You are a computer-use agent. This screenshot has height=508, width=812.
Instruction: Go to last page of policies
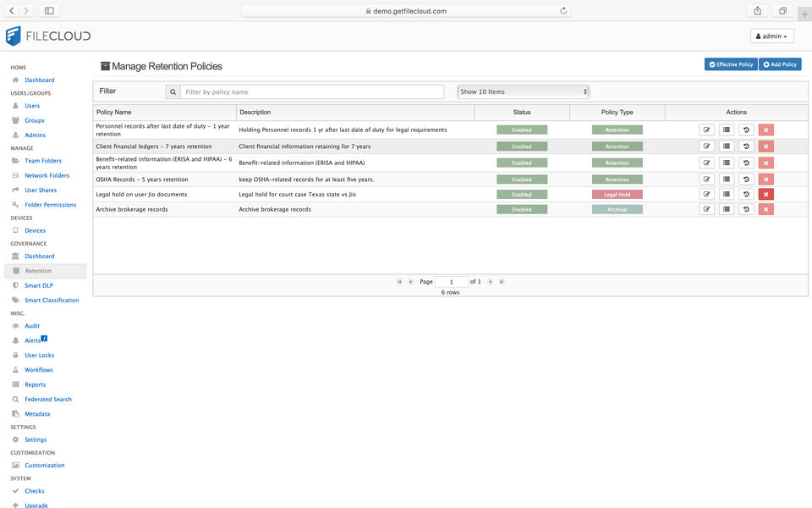pos(502,282)
